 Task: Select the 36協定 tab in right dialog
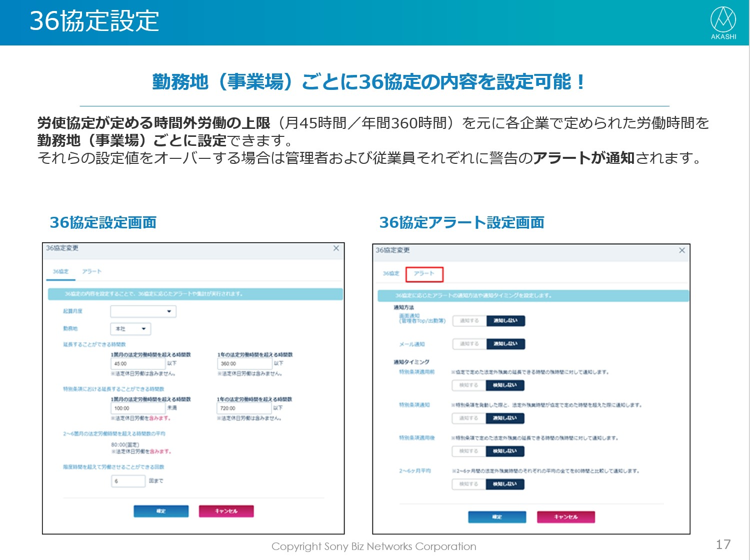point(391,274)
